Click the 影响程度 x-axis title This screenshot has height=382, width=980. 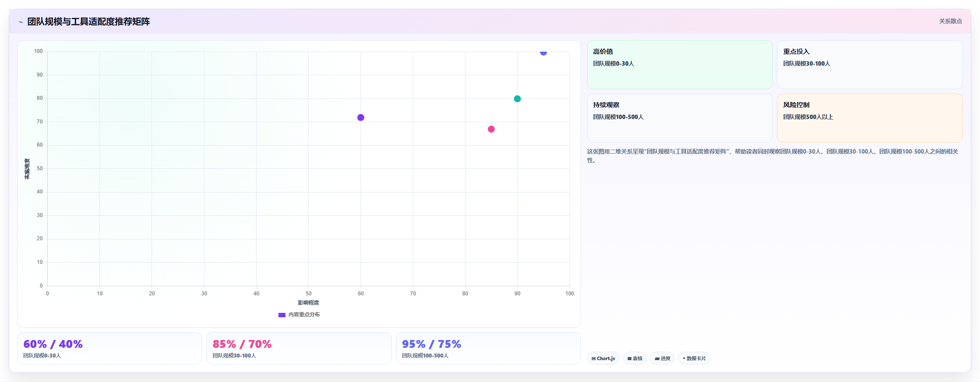pyautogui.click(x=308, y=303)
